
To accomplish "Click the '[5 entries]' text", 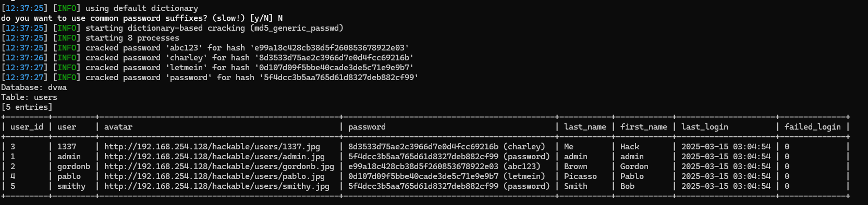I will pos(27,107).
